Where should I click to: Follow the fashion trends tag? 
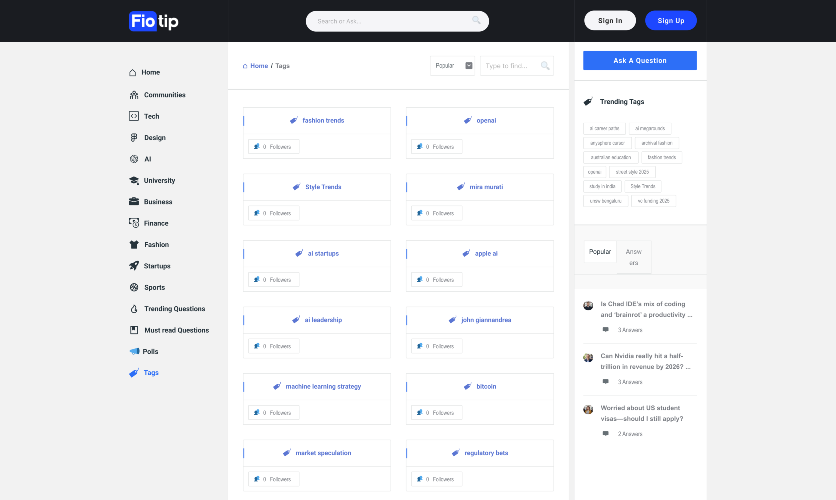273,147
